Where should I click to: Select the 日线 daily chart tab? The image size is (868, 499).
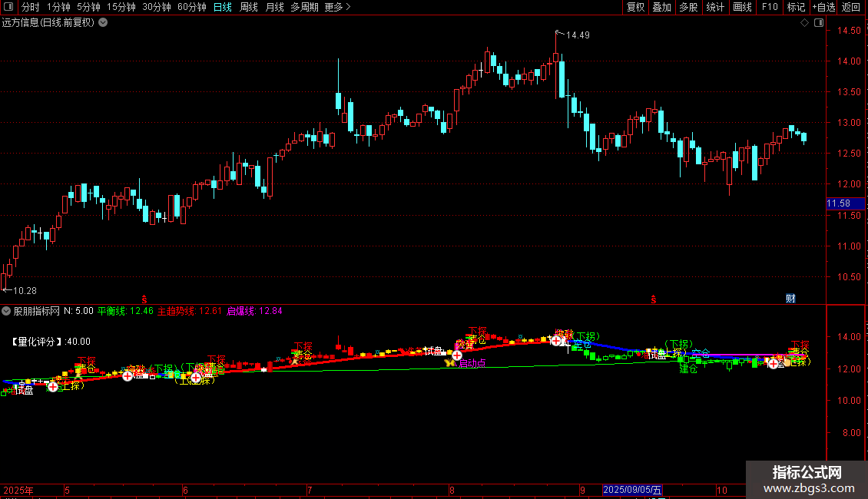(223, 7)
